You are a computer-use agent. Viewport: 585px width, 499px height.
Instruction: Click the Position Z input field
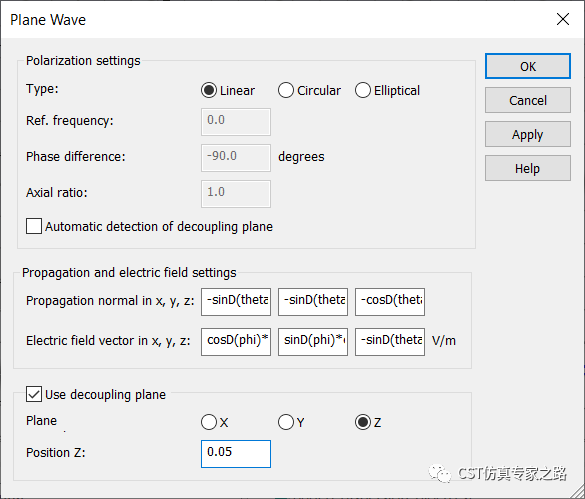(x=236, y=453)
